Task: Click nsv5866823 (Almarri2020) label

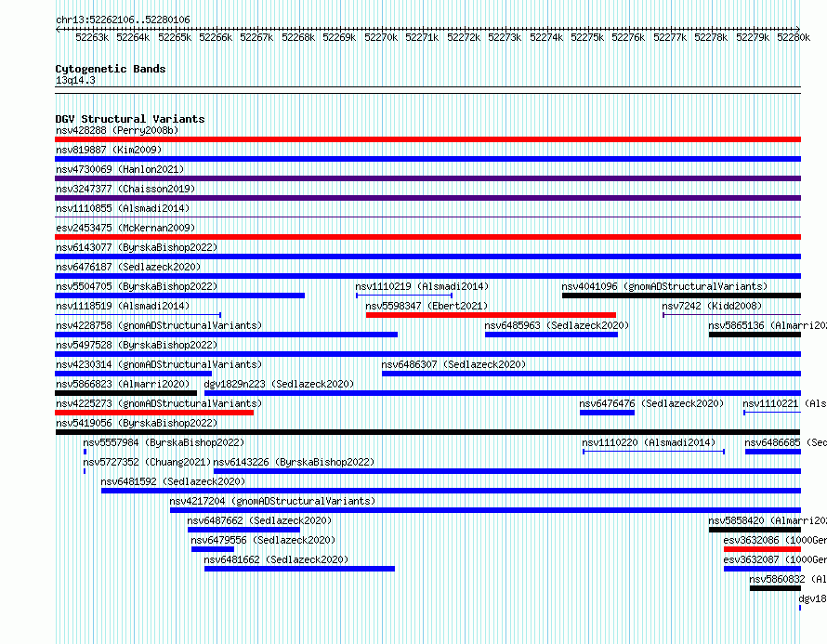Action: [x=123, y=384]
